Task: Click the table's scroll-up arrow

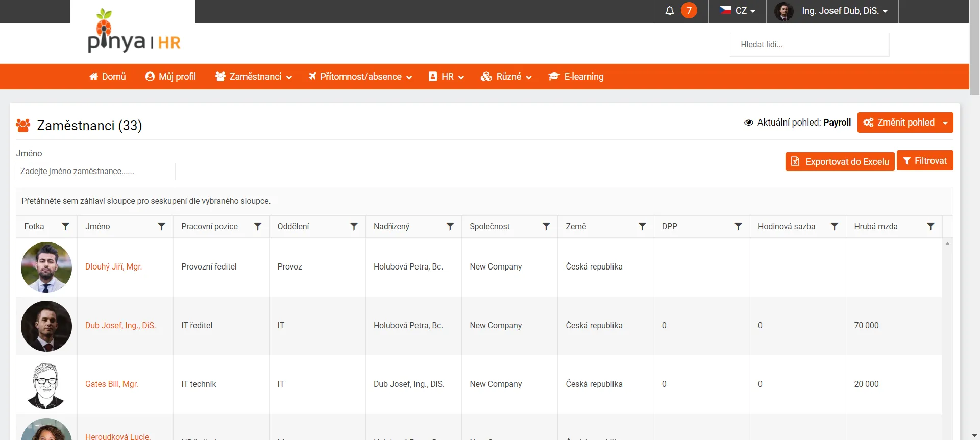Action: coord(947,244)
